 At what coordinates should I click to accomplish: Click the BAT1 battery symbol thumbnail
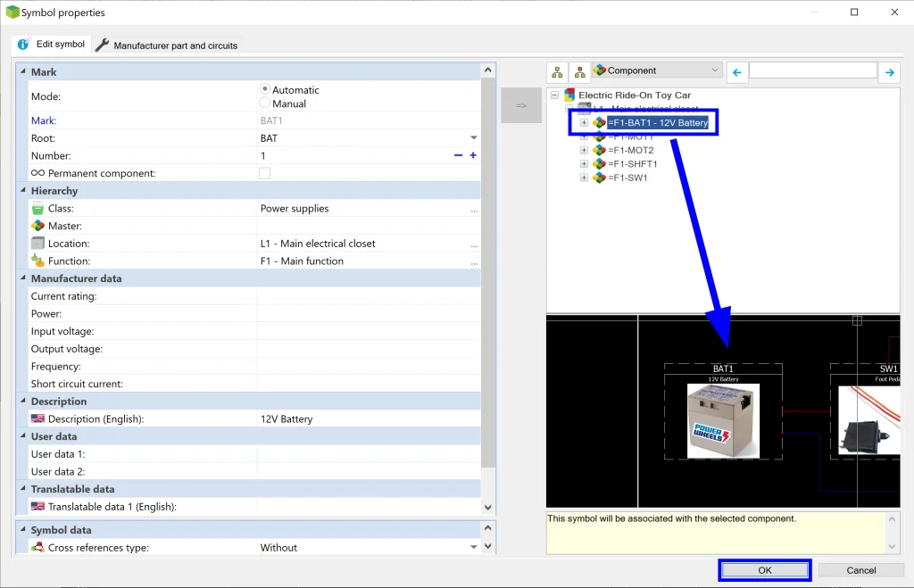pyautogui.click(x=723, y=420)
